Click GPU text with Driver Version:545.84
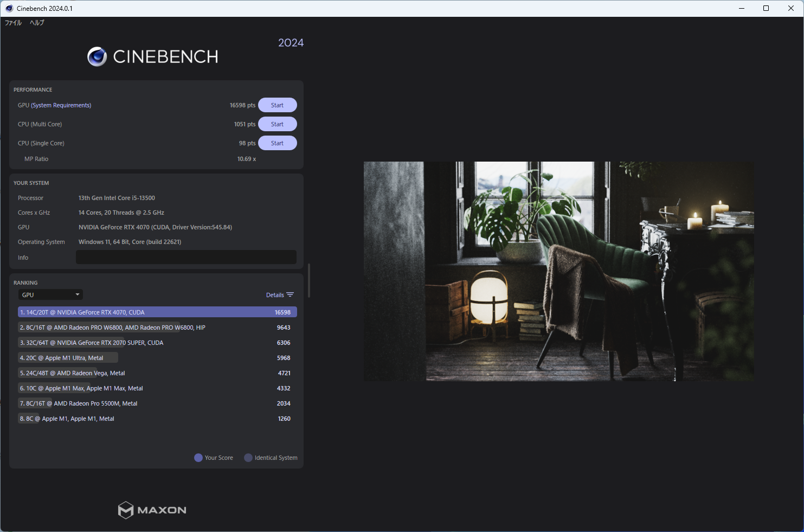 [155, 227]
